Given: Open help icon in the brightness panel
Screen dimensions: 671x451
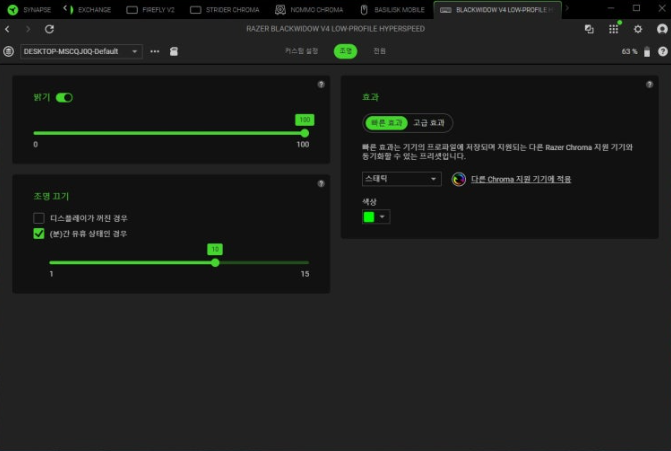Looking at the screenshot, I should click(x=321, y=85).
